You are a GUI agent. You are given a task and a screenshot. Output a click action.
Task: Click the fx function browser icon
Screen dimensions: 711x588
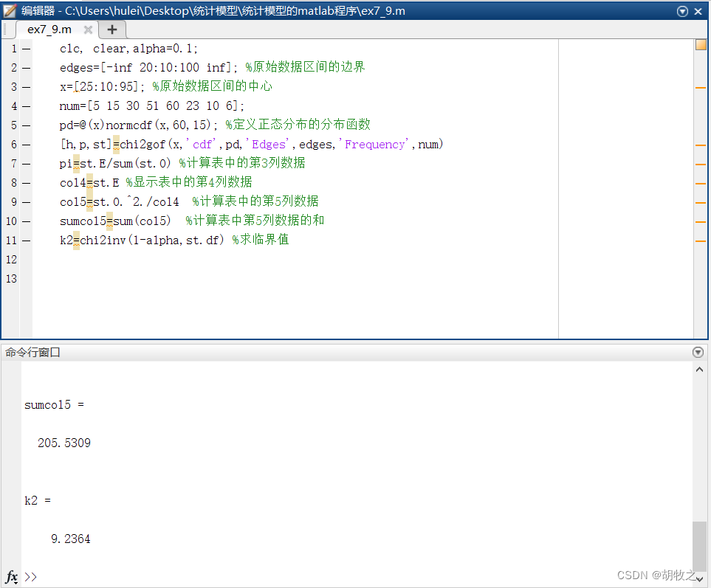11,577
